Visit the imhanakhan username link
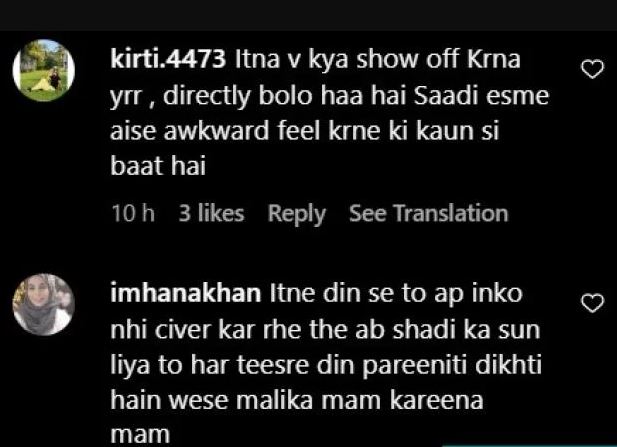The image size is (617, 447). [186, 294]
